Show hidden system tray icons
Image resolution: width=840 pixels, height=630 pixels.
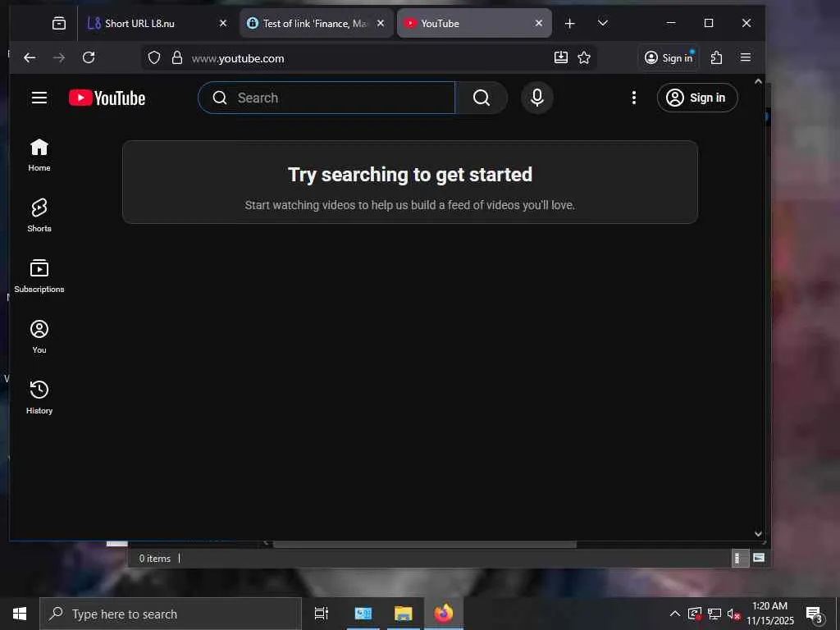(675, 614)
